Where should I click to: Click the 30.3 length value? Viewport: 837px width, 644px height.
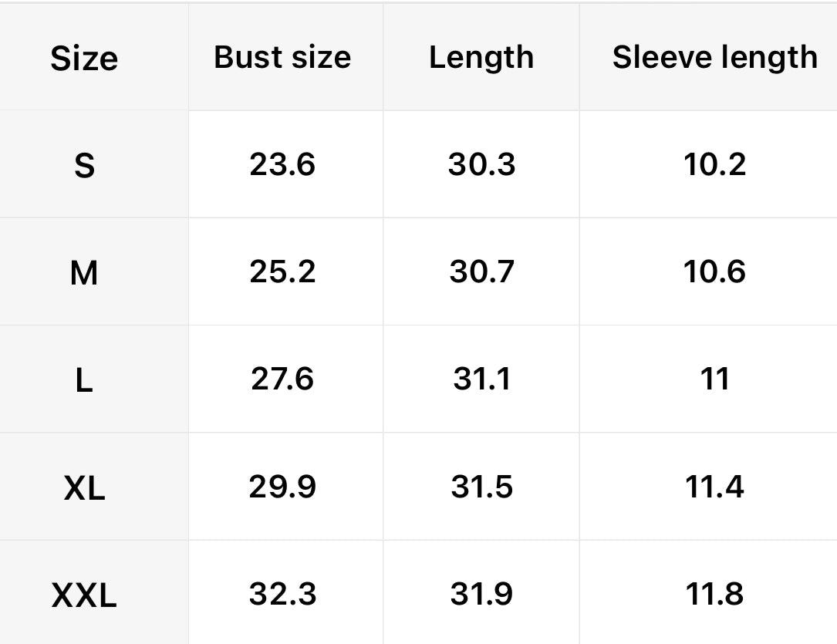[x=481, y=164]
